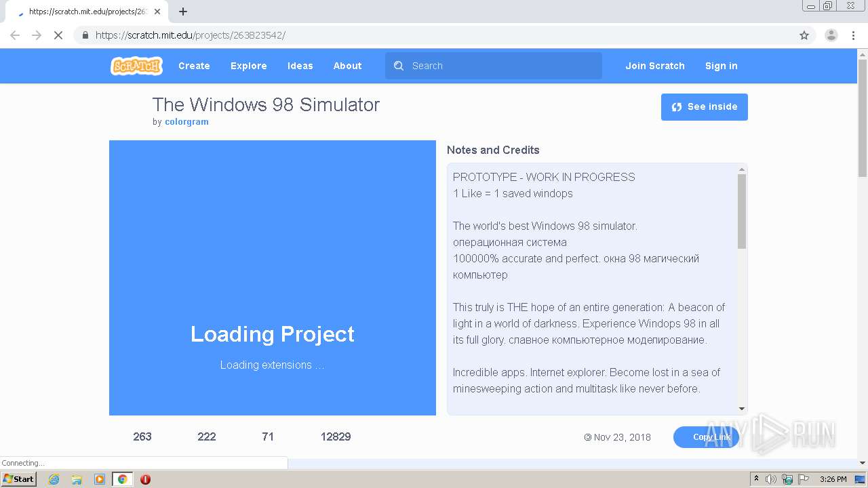The height and width of the screenshot is (488, 868).
Task: Launch media player from taskbar
Action: click(x=100, y=479)
